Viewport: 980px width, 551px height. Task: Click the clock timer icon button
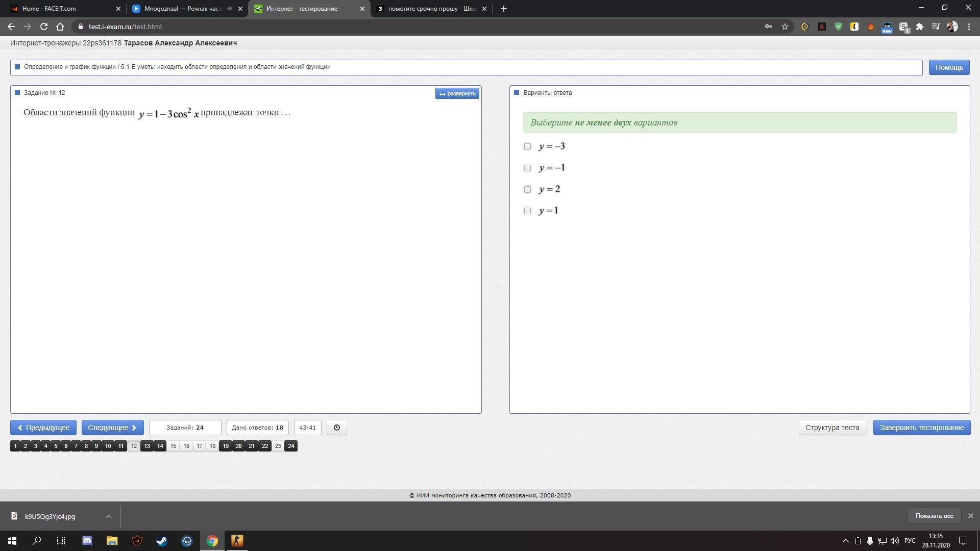coord(336,428)
